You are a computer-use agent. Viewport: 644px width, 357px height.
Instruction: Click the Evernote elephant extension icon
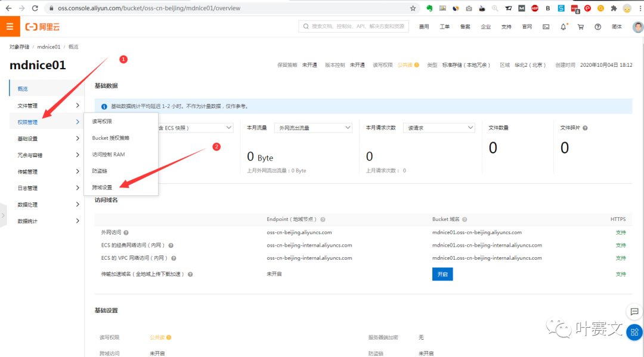point(429,8)
